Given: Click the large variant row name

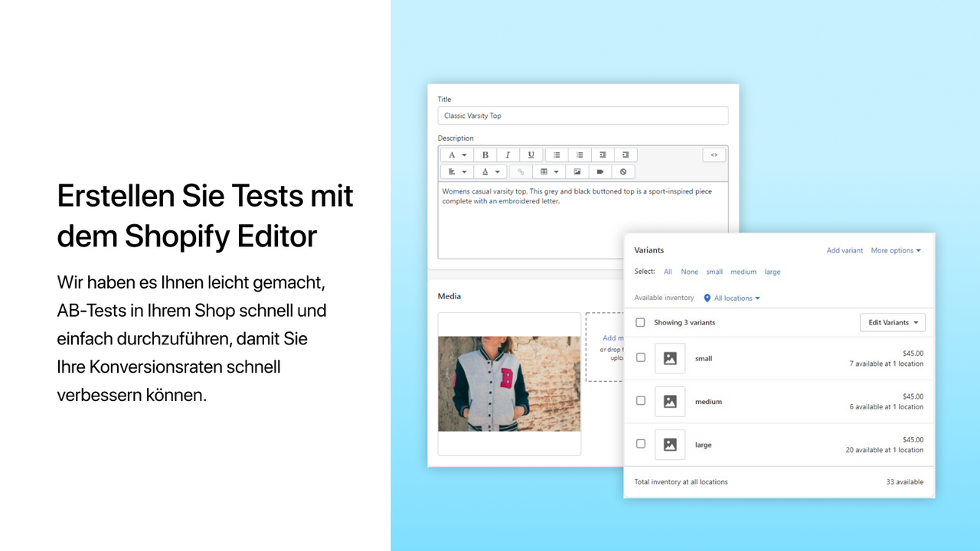Looking at the screenshot, I should click(703, 445).
